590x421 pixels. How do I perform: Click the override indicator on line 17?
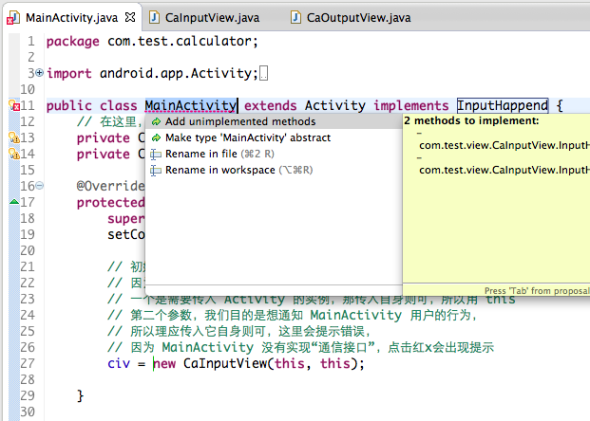14,202
